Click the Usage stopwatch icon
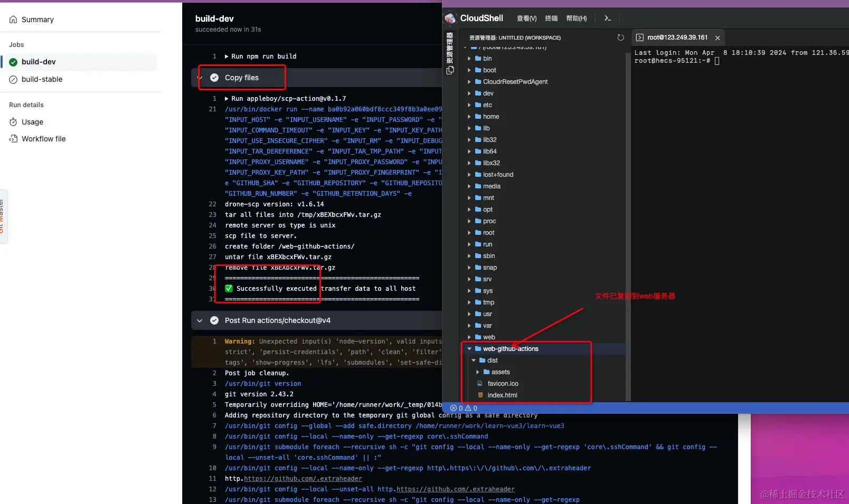849x504 pixels. click(x=13, y=122)
